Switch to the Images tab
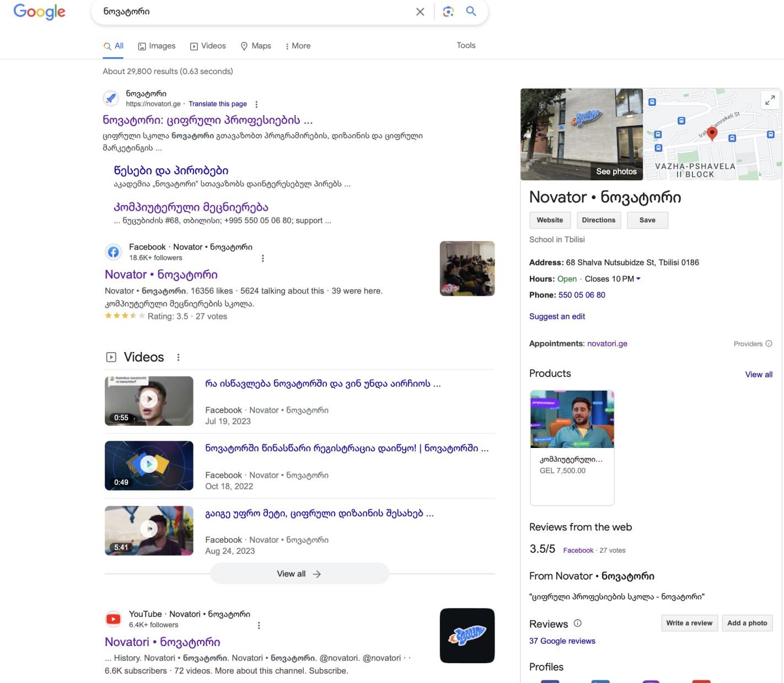 pyautogui.click(x=157, y=46)
